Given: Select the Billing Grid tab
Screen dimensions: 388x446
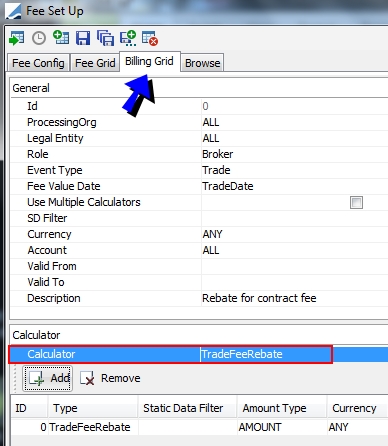Looking at the screenshot, I should click(x=149, y=61).
